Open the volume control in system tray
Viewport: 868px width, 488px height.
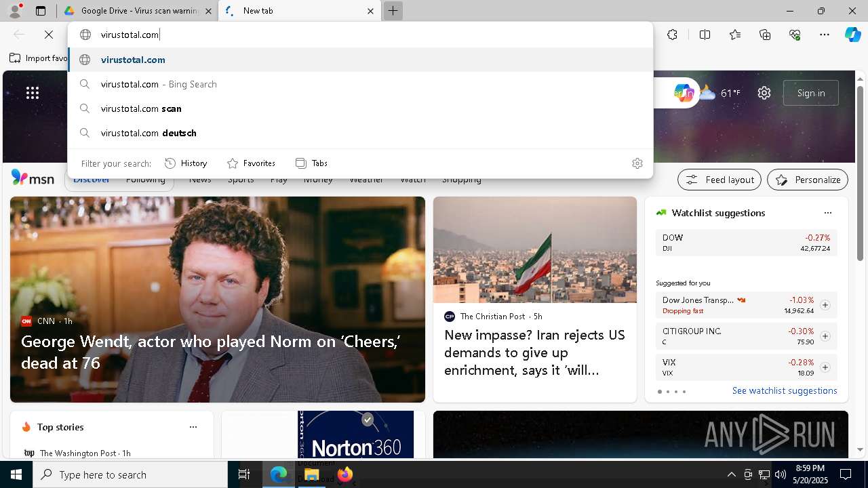click(780, 474)
